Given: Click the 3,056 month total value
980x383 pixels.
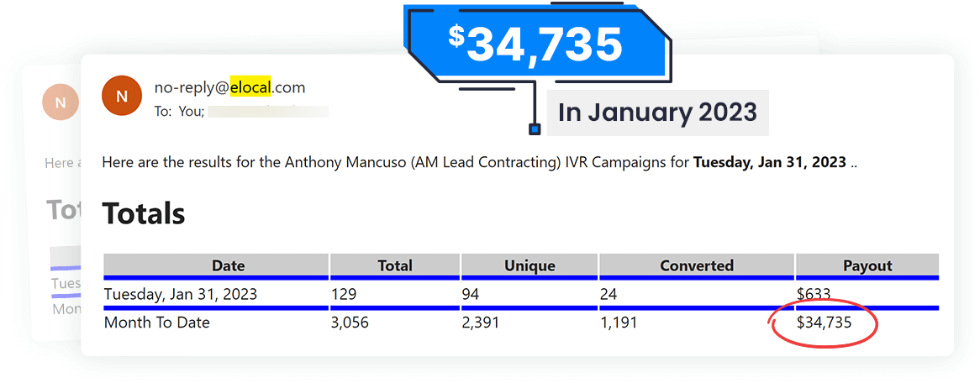Looking at the screenshot, I should coord(350,323).
